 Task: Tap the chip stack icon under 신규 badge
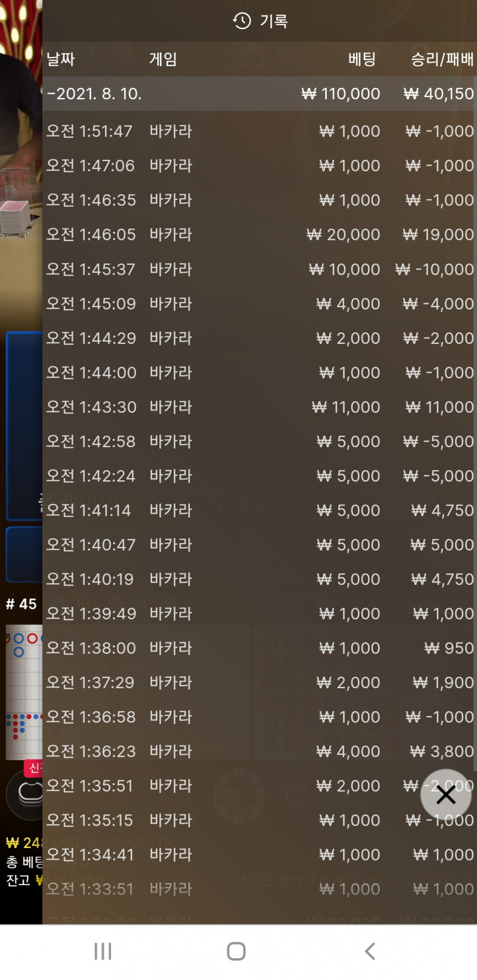26,793
